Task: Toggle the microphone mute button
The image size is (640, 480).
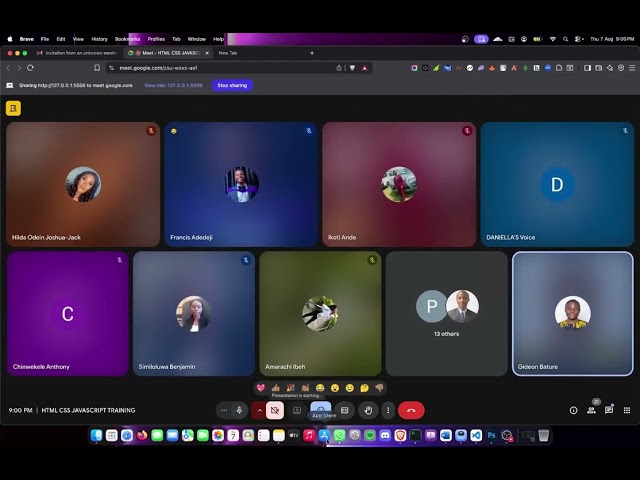Action: (239, 410)
